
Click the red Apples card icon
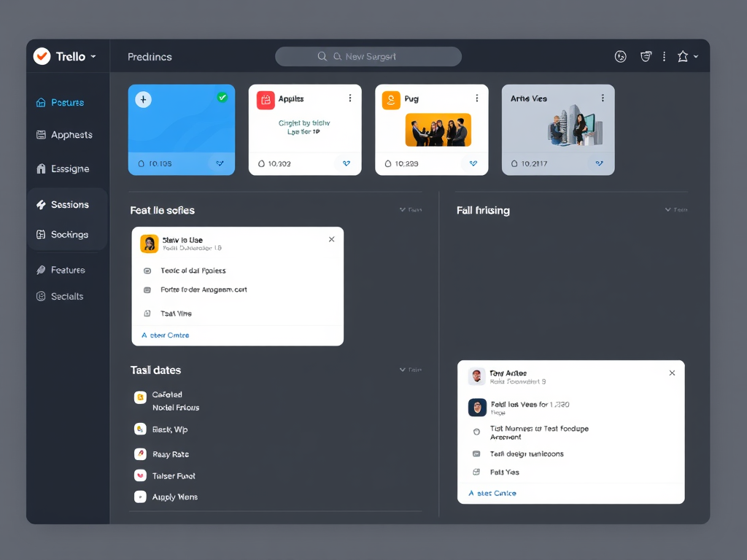[266, 100]
